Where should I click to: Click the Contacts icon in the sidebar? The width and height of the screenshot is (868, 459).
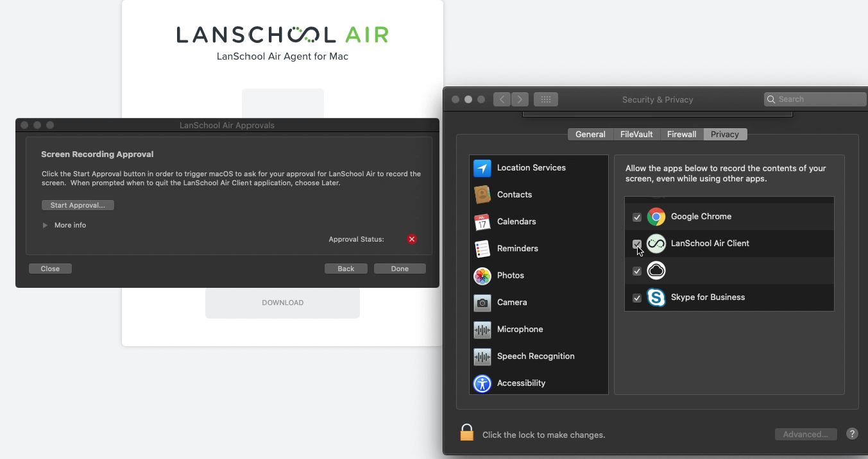pyautogui.click(x=482, y=195)
